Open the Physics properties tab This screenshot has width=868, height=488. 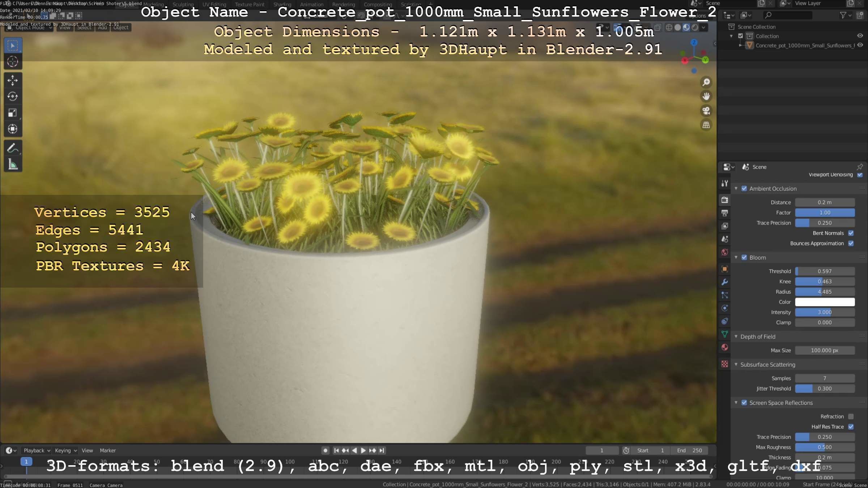(724, 308)
